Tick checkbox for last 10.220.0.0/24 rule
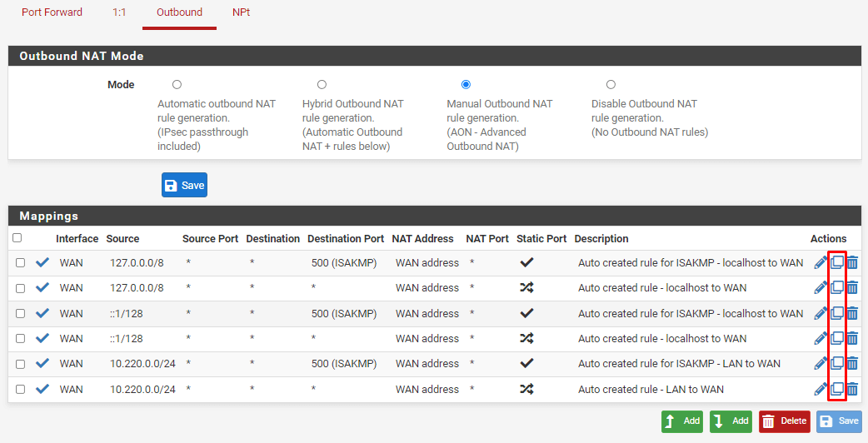 (x=21, y=390)
